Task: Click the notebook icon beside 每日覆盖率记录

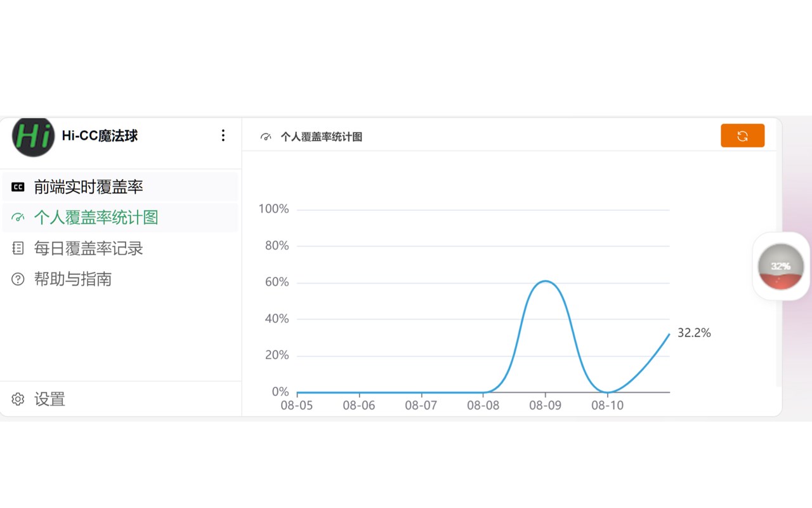Action: (18, 248)
